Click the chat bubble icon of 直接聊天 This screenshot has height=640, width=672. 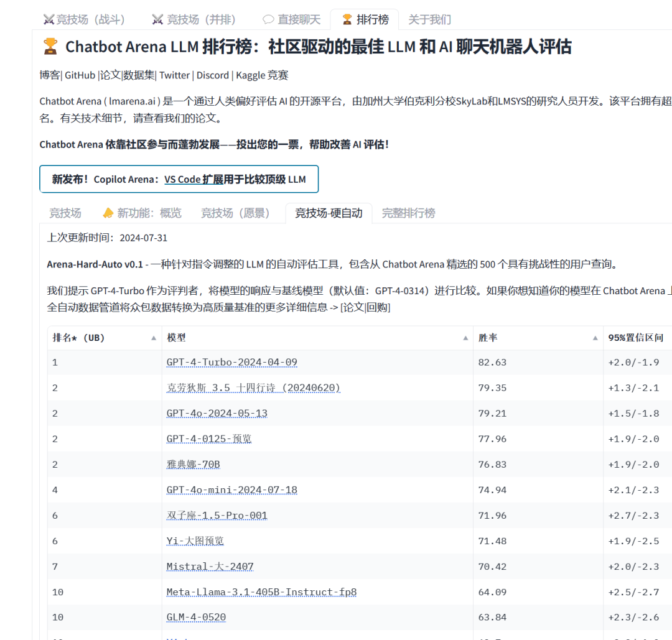point(268,19)
